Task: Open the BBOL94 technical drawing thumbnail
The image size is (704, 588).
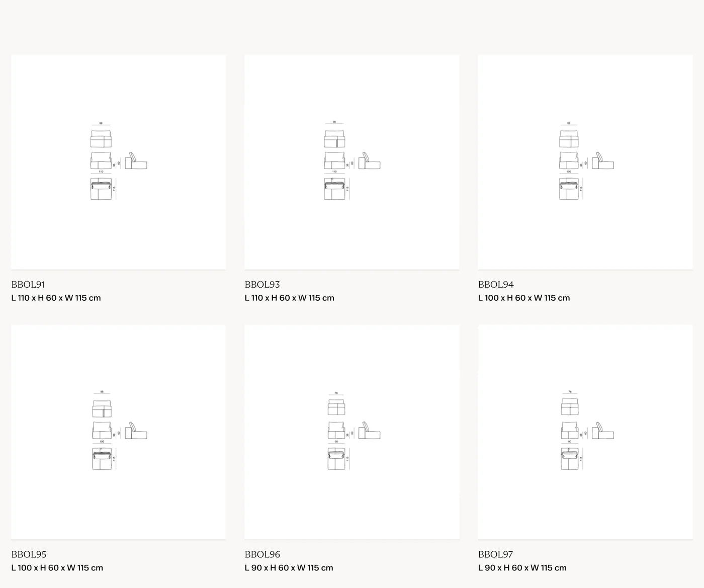Action: click(585, 162)
